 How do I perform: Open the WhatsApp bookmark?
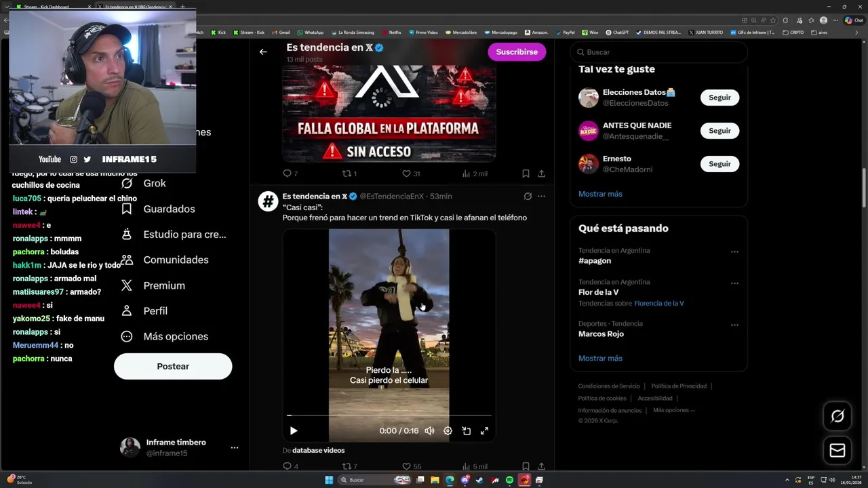(310, 33)
